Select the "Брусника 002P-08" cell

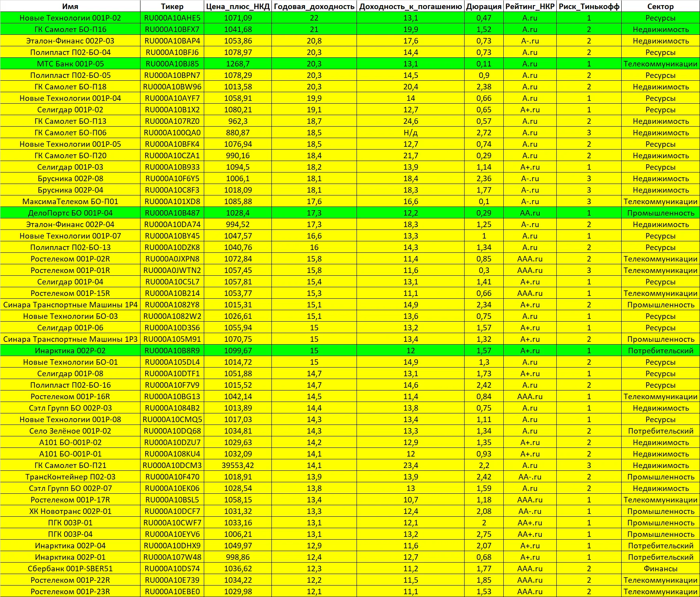coord(70,178)
